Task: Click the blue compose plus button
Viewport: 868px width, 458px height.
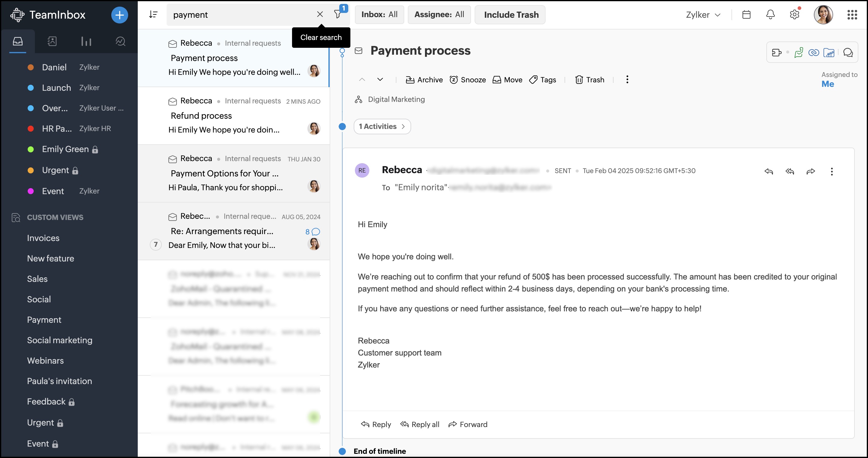Action: [119, 15]
